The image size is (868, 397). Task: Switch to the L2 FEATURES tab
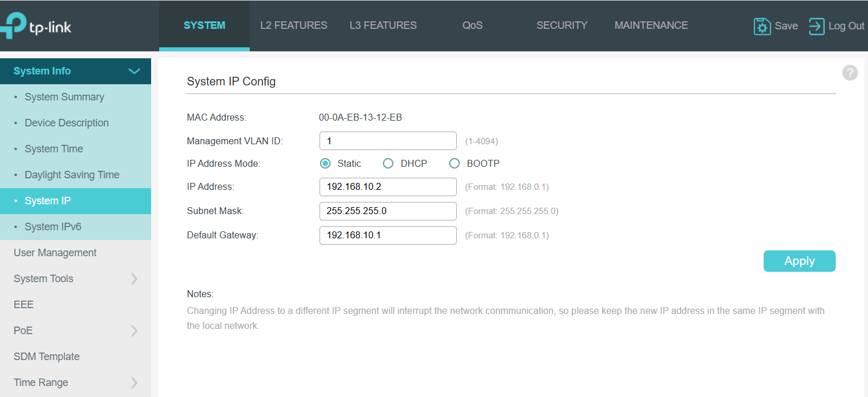pos(294,25)
